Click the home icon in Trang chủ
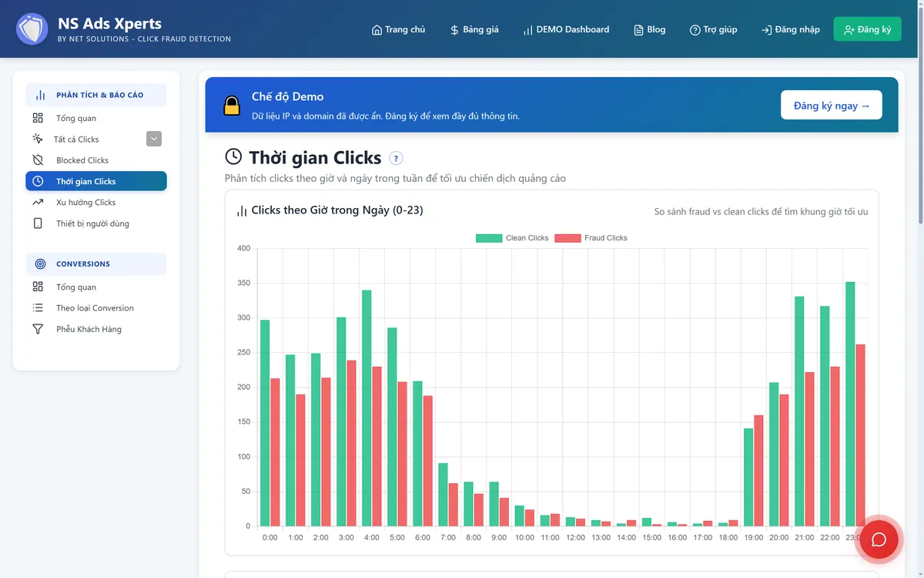924x578 pixels. [377, 30]
